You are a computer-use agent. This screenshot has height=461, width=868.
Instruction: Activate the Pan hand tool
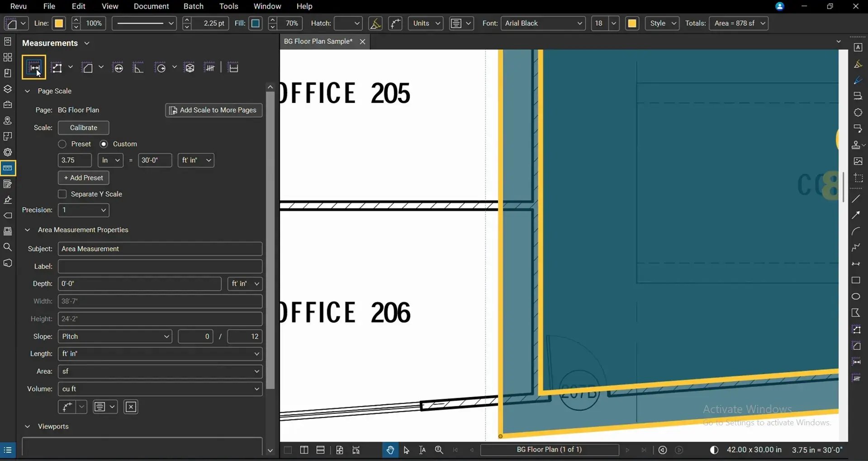[x=390, y=450]
